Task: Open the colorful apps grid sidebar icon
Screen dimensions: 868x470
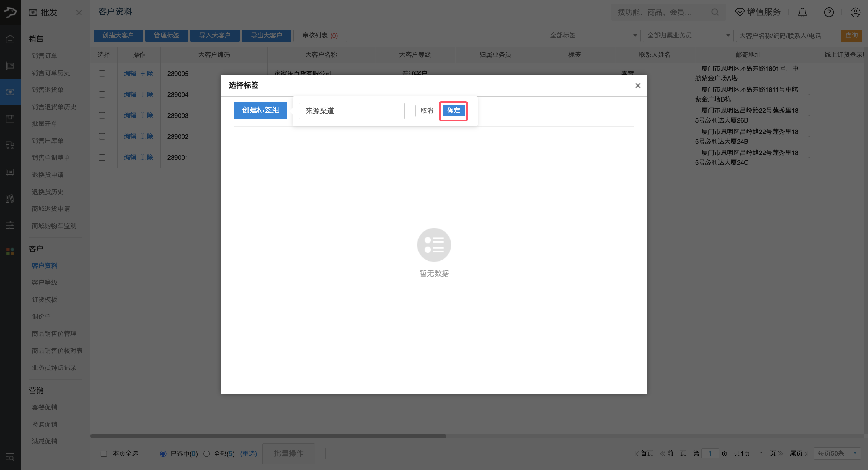Action: tap(10, 251)
